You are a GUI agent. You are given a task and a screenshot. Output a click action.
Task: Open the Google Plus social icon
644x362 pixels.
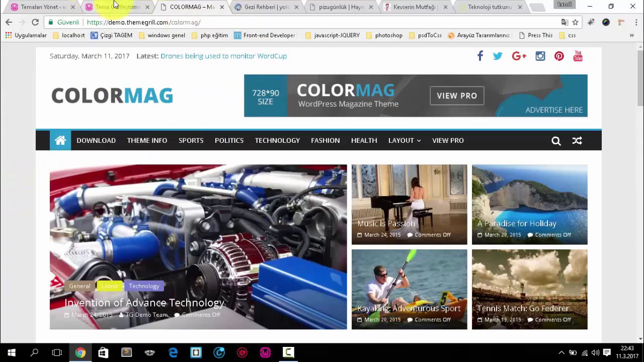tap(519, 56)
